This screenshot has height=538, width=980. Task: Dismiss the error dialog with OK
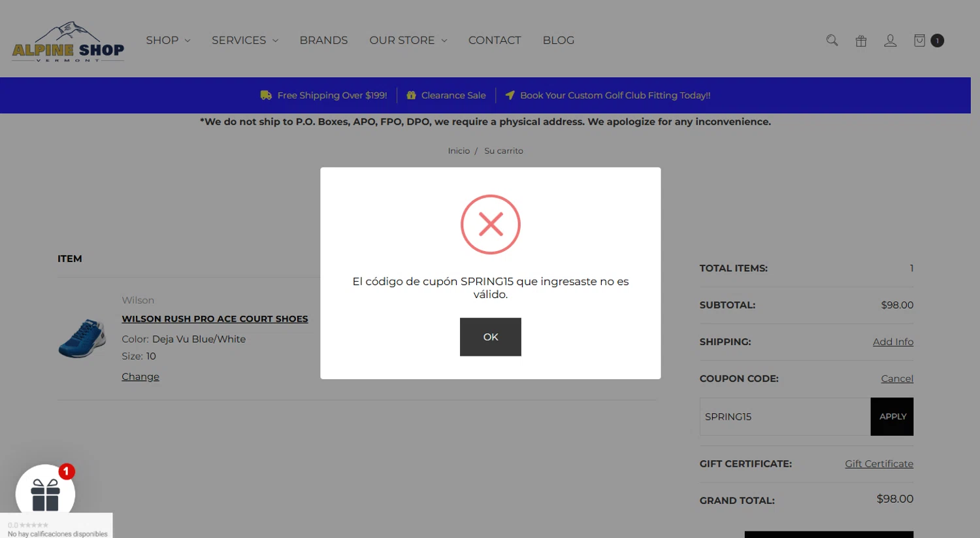click(491, 337)
